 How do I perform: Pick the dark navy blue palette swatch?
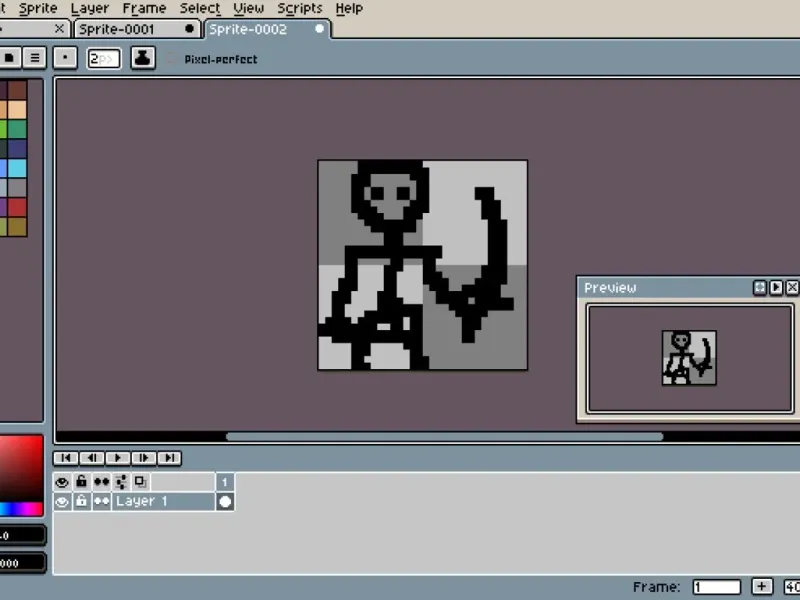click(17, 148)
